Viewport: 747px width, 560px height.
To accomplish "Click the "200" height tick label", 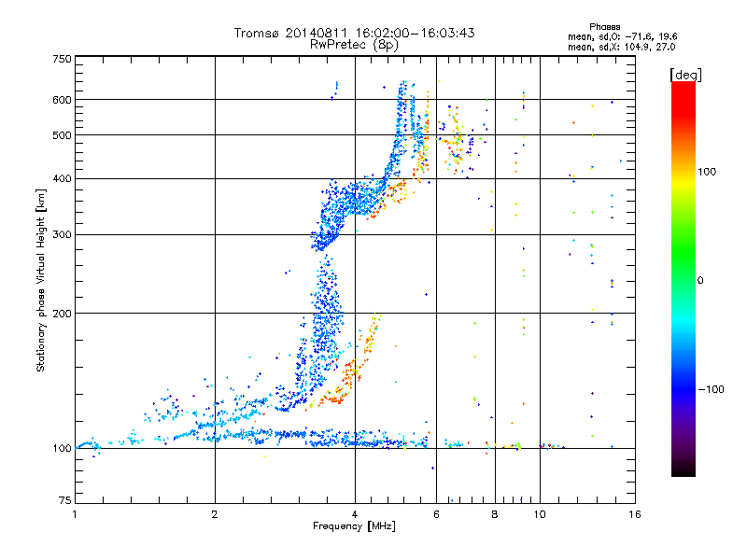I will [62, 314].
